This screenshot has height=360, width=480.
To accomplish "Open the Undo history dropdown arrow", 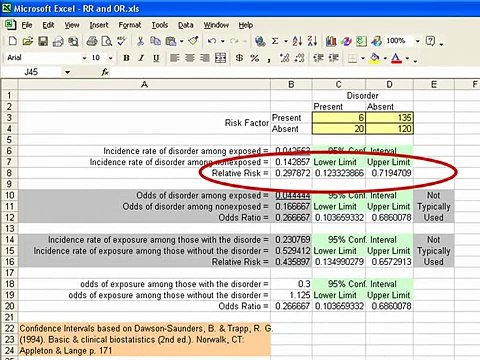I will (x=223, y=41).
